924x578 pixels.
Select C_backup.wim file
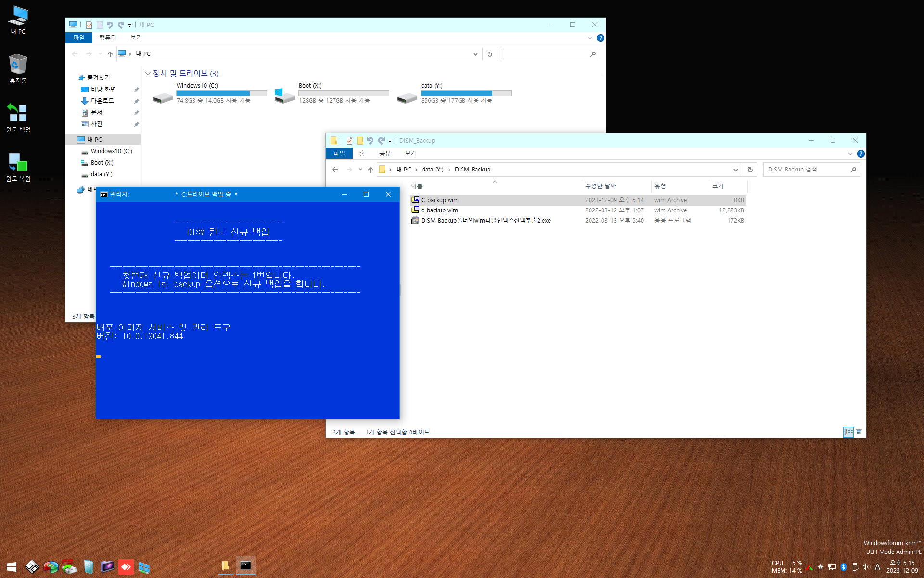point(577,200)
